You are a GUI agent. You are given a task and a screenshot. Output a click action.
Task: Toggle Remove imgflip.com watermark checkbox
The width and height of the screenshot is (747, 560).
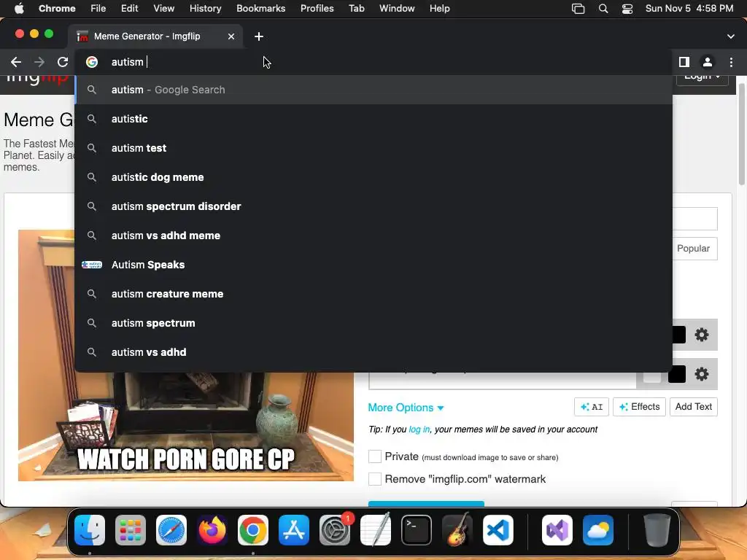coord(375,478)
